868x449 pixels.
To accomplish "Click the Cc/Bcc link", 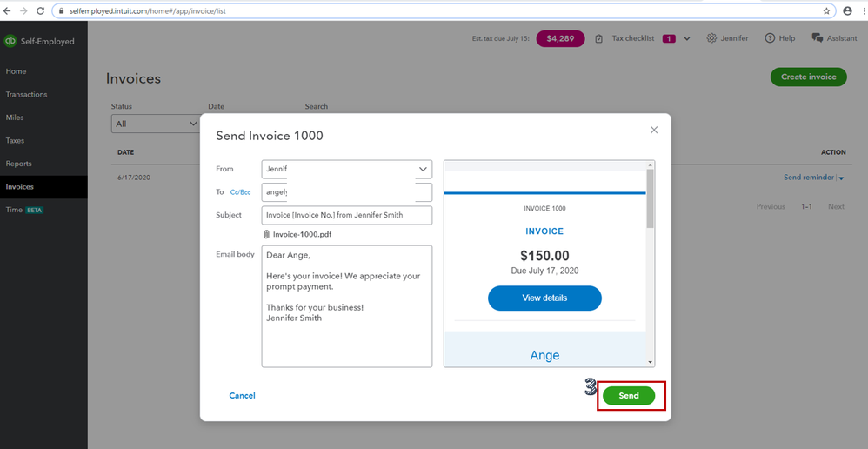I will pyautogui.click(x=239, y=192).
